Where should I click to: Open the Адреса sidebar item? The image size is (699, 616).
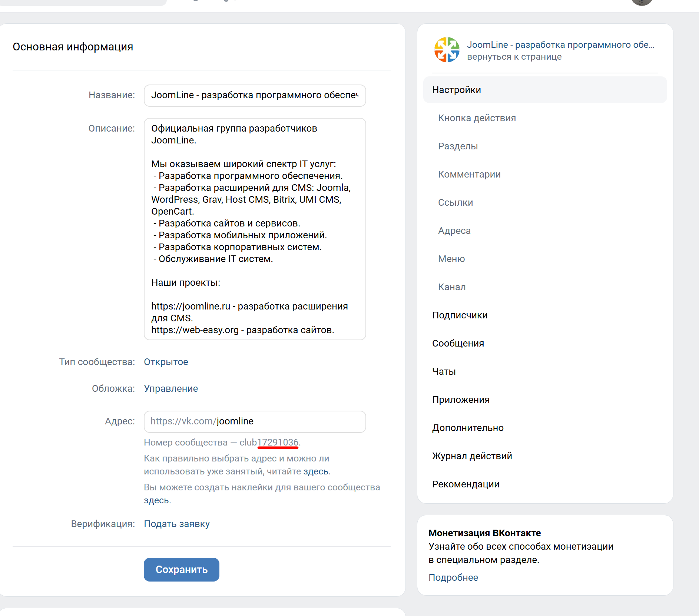coord(454,231)
